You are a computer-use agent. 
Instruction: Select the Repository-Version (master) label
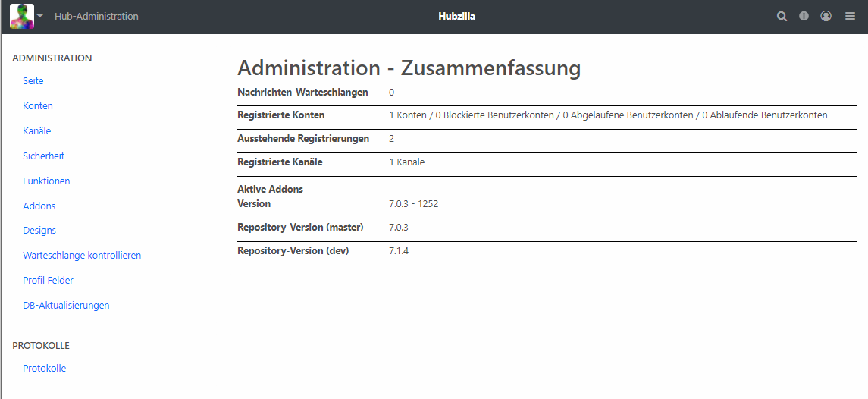[x=301, y=228]
